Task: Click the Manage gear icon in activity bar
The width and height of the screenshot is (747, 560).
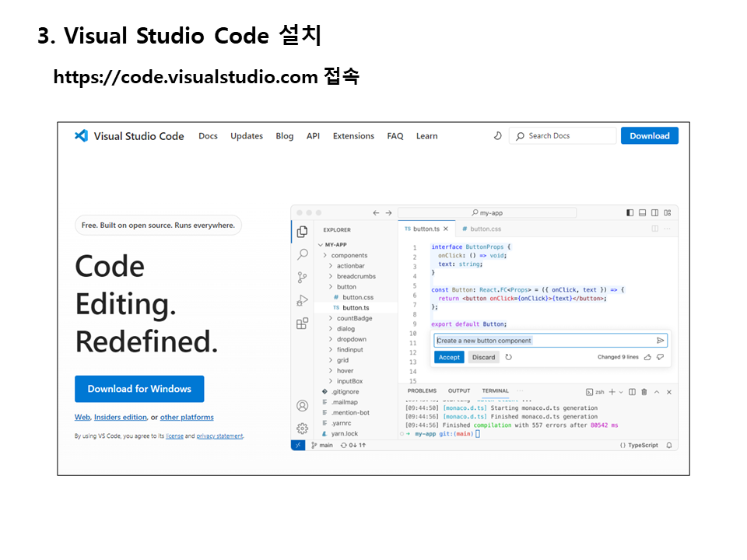Action: tap(302, 429)
